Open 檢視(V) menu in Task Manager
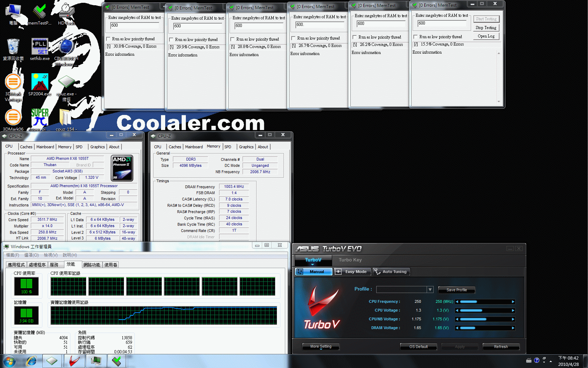Screen dimensions: 588x368 click(x=50, y=255)
